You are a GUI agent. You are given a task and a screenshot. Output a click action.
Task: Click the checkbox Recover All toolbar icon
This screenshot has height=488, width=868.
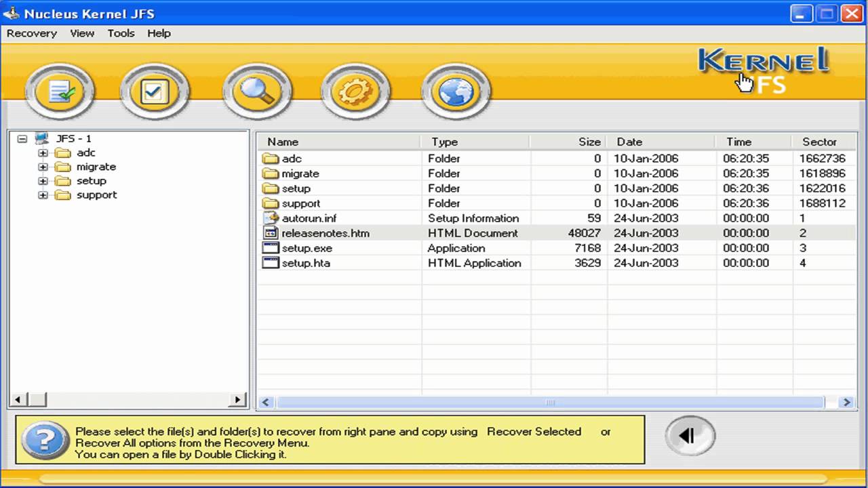155,91
